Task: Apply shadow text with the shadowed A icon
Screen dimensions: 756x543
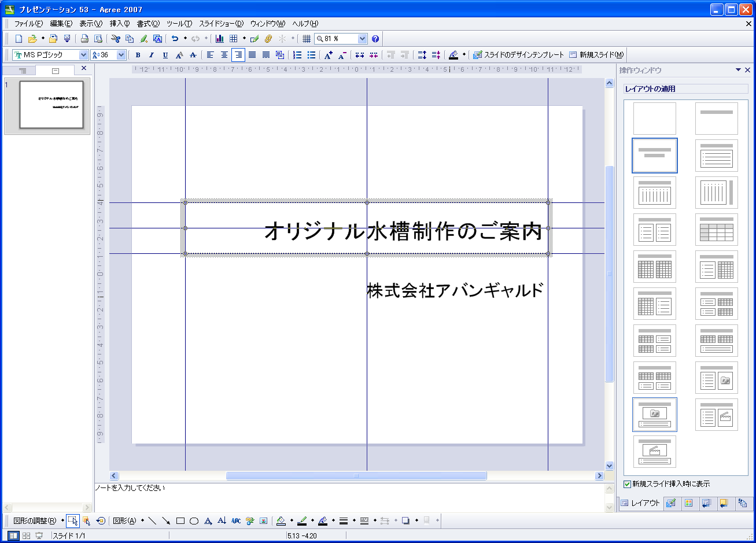Action: [x=179, y=55]
